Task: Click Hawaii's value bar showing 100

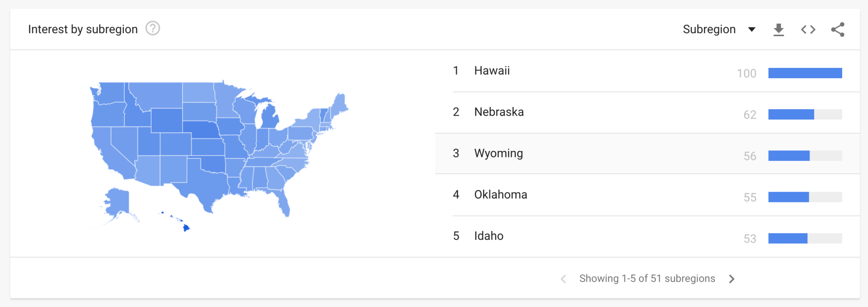Action: point(804,73)
